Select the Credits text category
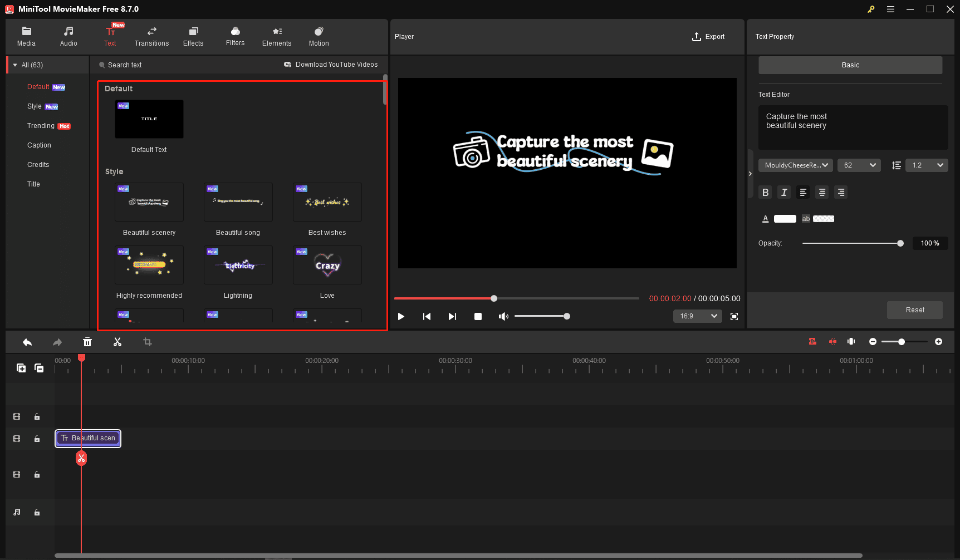Viewport: 960px width, 560px height. point(38,165)
